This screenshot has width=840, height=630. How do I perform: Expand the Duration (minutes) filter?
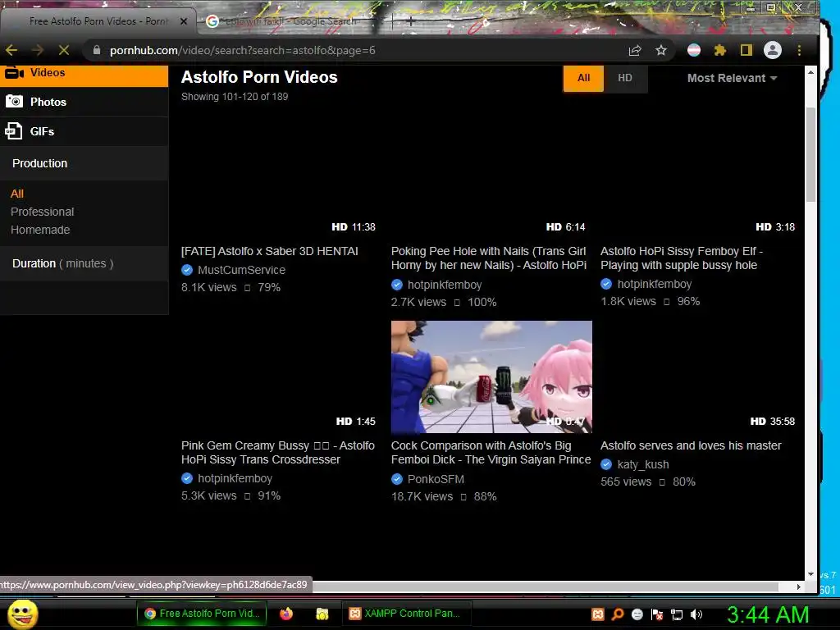pyautogui.click(x=84, y=263)
